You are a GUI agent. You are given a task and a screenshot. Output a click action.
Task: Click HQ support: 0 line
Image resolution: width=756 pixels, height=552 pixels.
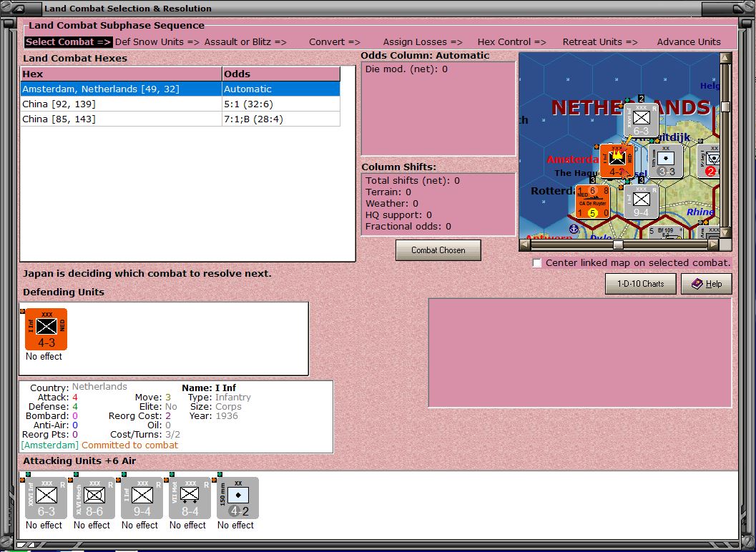(398, 215)
